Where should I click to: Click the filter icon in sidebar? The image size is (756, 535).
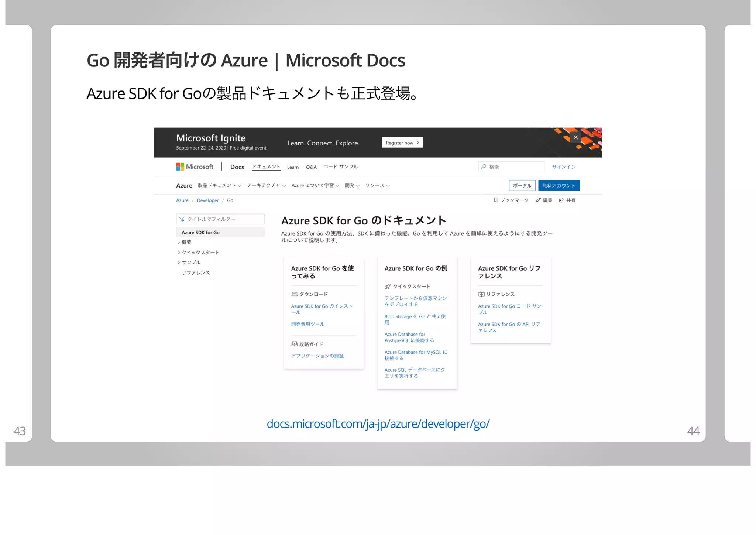pyautogui.click(x=182, y=219)
